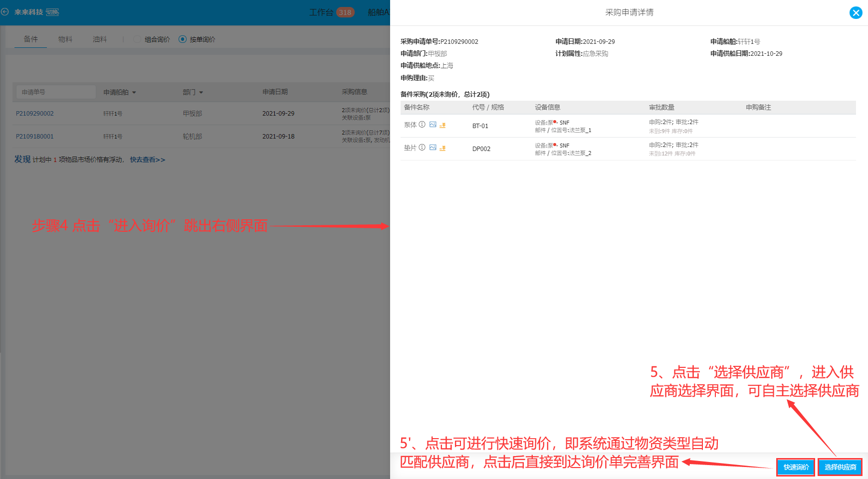This screenshot has width=868, height=479.
Task: Click the 申购备注 column header
Action: (758, 107)
